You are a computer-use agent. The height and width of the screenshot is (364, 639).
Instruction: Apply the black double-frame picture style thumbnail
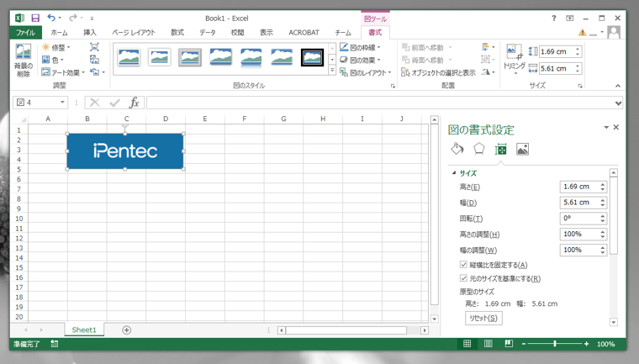pyautogui.click(x=312, y=57)
